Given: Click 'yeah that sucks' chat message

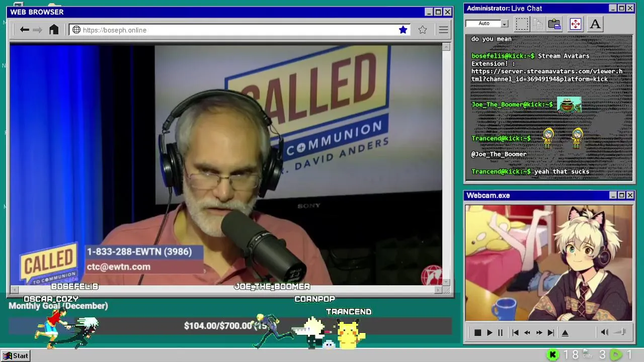Looking at the screenshot, I should pyautogui.click(x=561, y=171).
